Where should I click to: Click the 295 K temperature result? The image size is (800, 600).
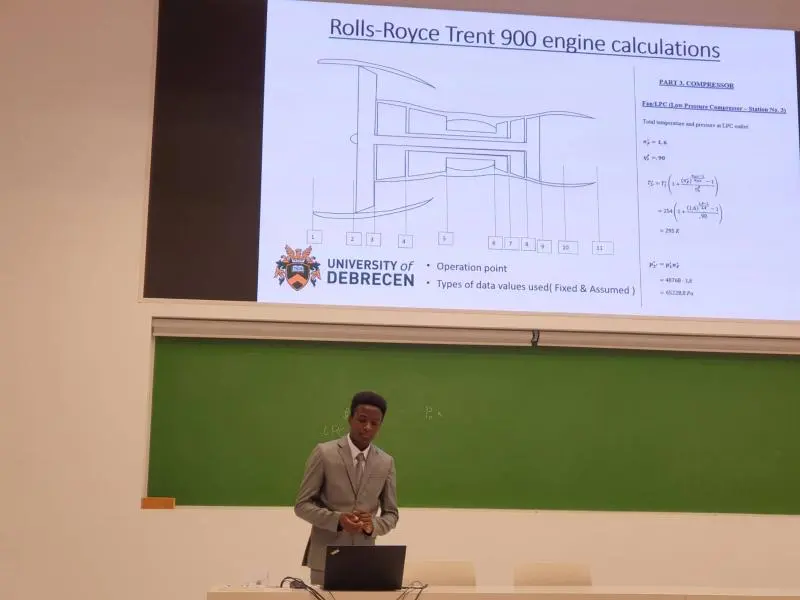[669, 231]
